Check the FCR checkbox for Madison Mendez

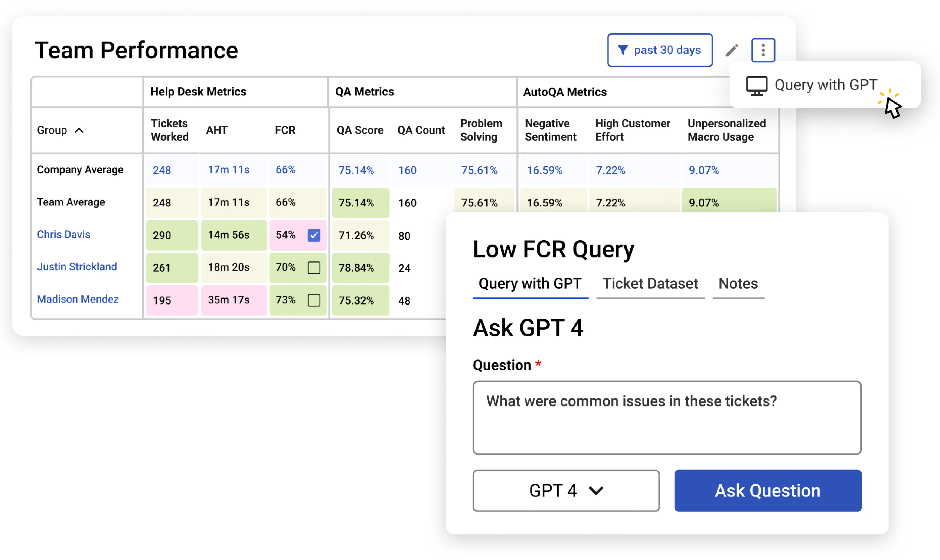point(314,300)
